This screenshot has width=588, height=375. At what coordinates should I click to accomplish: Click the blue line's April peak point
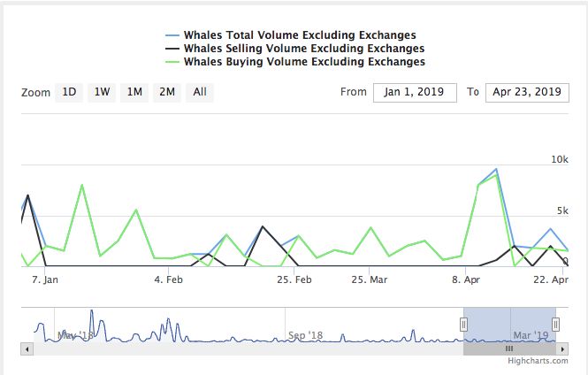coord(496,169)
